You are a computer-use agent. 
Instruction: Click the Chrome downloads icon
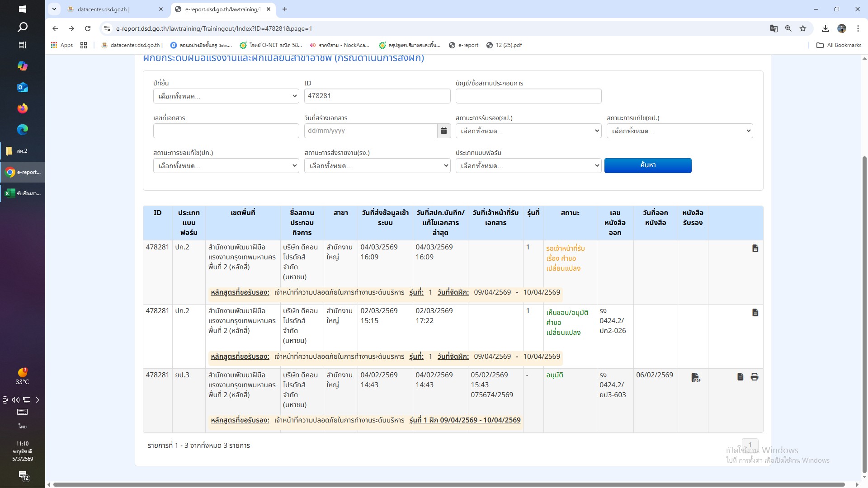(825, 28)
